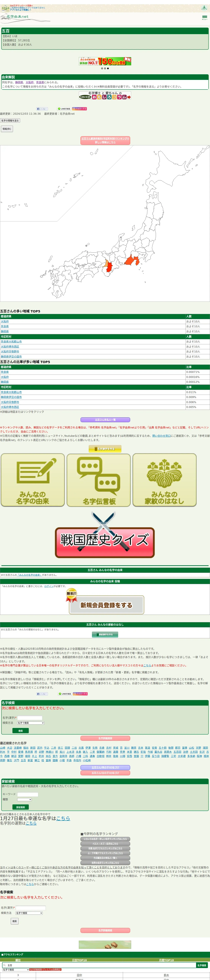Open 五百さん(男の子)の名づけ button
This screenshot has height=980, width=210.
(x=105, y=767)
